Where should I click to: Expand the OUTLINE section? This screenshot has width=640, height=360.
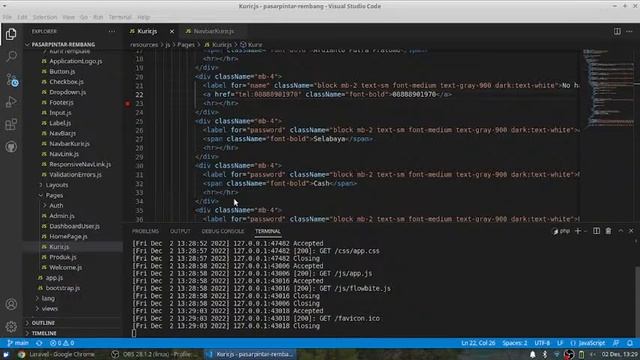(43, 323)
